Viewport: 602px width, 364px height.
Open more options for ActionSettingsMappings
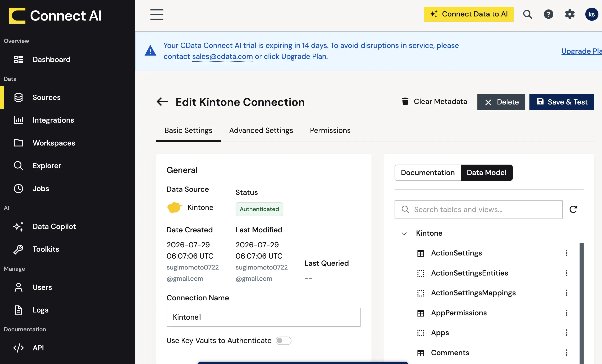coord(566,293)
